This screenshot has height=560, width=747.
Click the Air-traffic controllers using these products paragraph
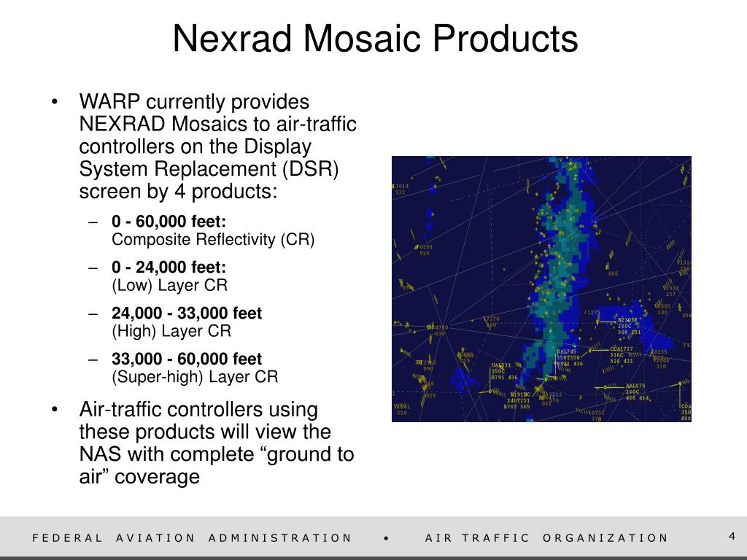217,443
